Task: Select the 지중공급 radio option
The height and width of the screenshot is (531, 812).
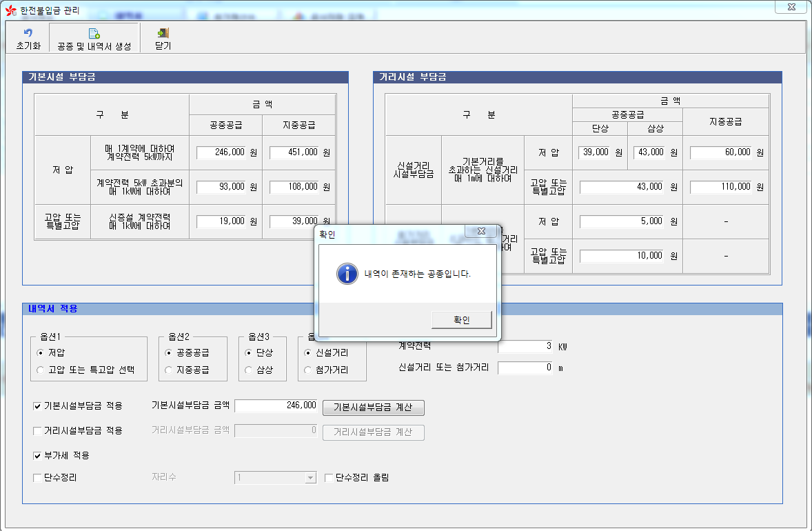Action: [169, 370]
